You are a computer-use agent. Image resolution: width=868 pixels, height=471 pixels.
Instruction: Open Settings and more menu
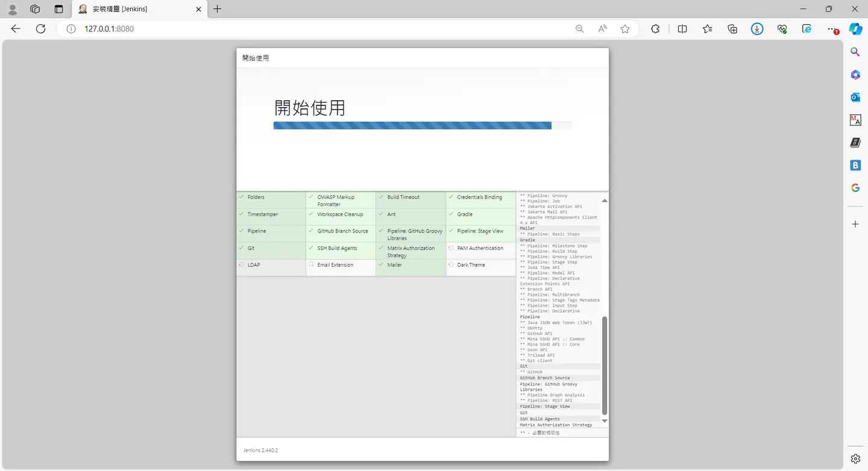832,28
